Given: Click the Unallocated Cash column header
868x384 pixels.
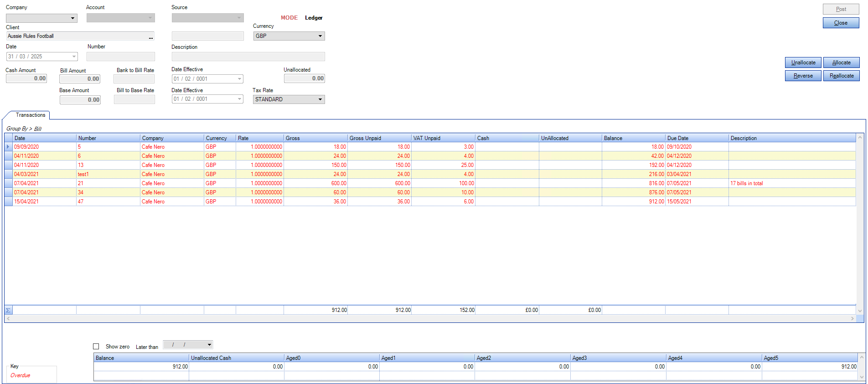Looking at the screenshot, I should pos(236,358).
